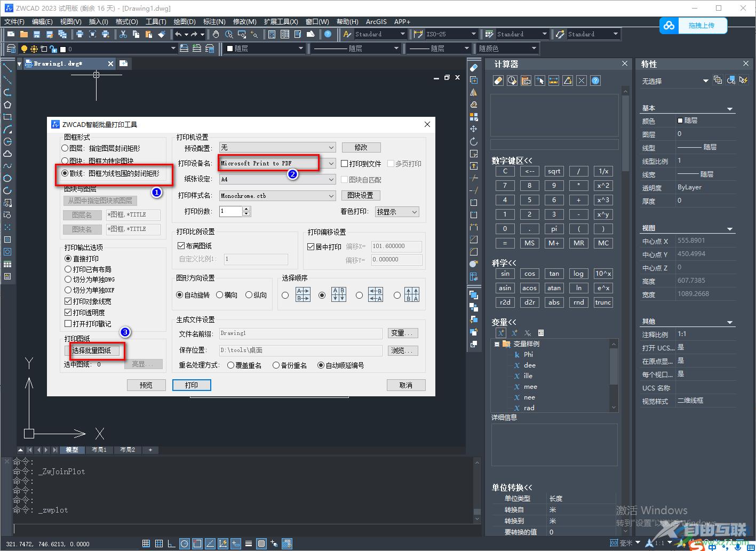Screen dimensions: 756x551
Task: Click the Undo arrow toolbar icon
Action: [178, 34]
